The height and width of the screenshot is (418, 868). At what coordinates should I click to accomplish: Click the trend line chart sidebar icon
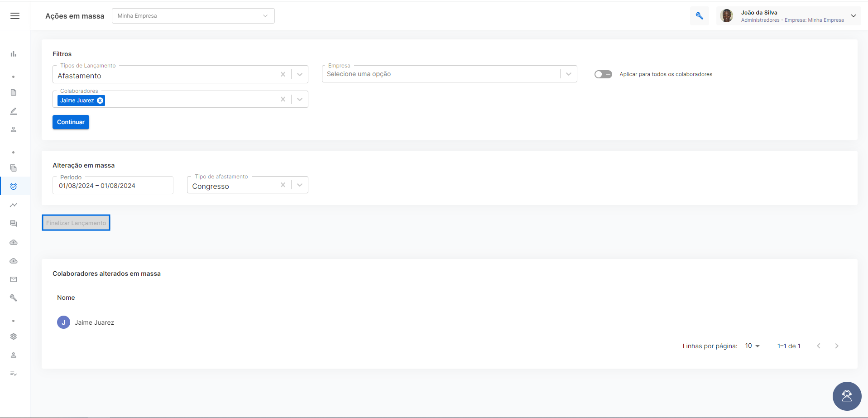click(x=14, y=205)
